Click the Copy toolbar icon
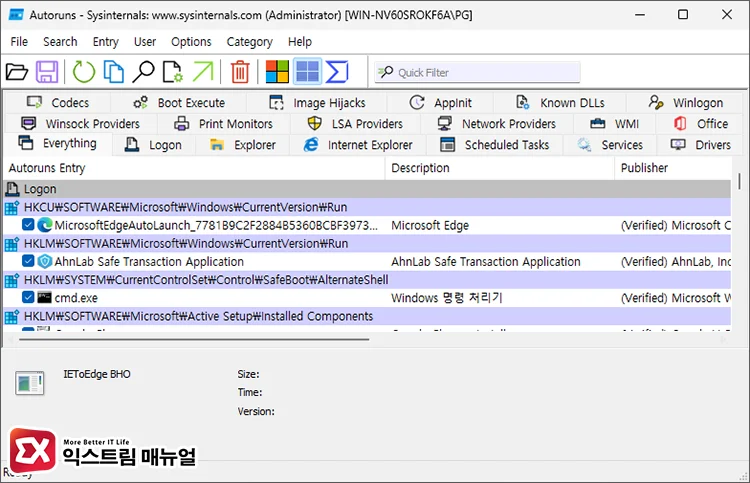Viewport: 750px width, 483px height. (113, 72)
